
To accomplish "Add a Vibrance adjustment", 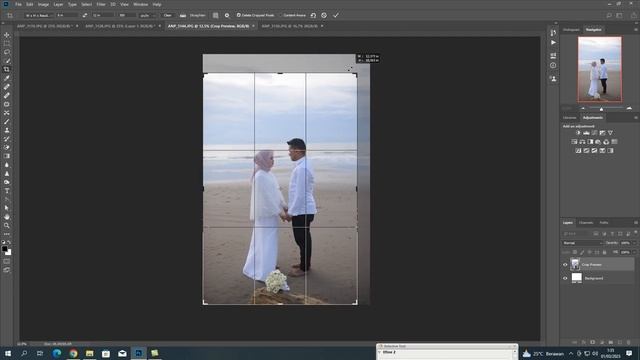I will point(610,133).
